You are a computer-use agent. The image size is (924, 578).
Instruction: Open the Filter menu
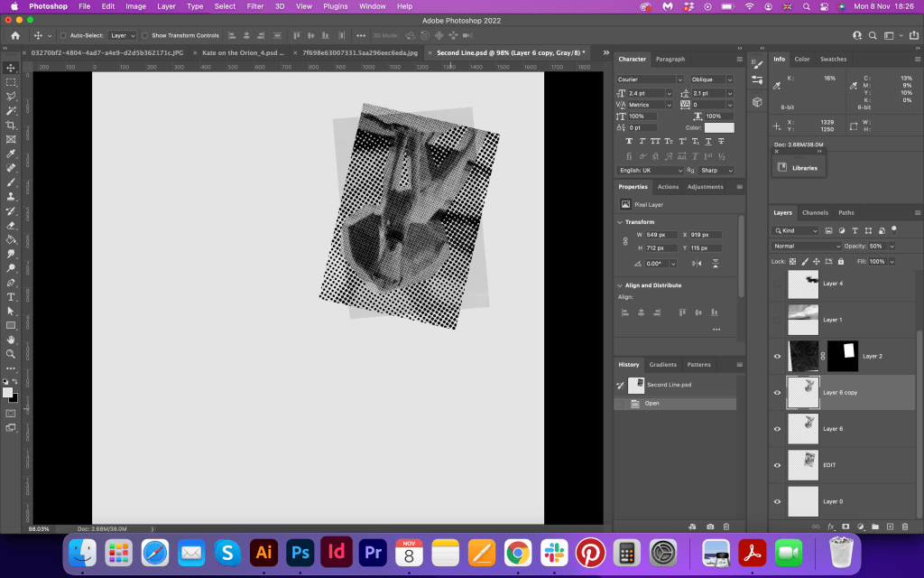click(x=255, y=6)
